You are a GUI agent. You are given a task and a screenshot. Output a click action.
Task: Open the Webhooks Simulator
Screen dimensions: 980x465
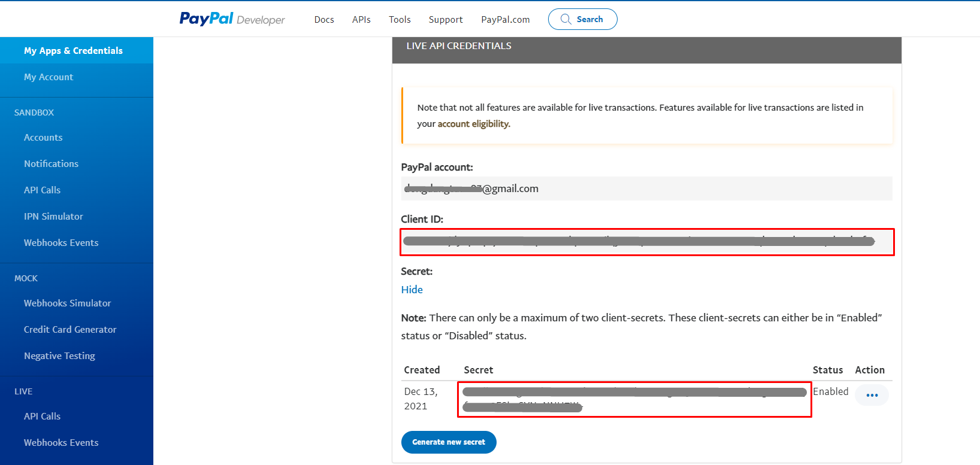point(67,303)
